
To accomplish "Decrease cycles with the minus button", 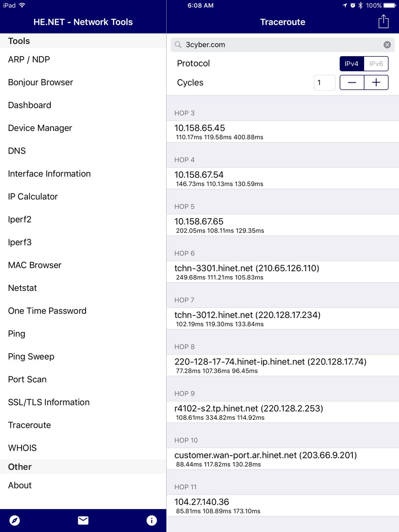I will point(352,82).
